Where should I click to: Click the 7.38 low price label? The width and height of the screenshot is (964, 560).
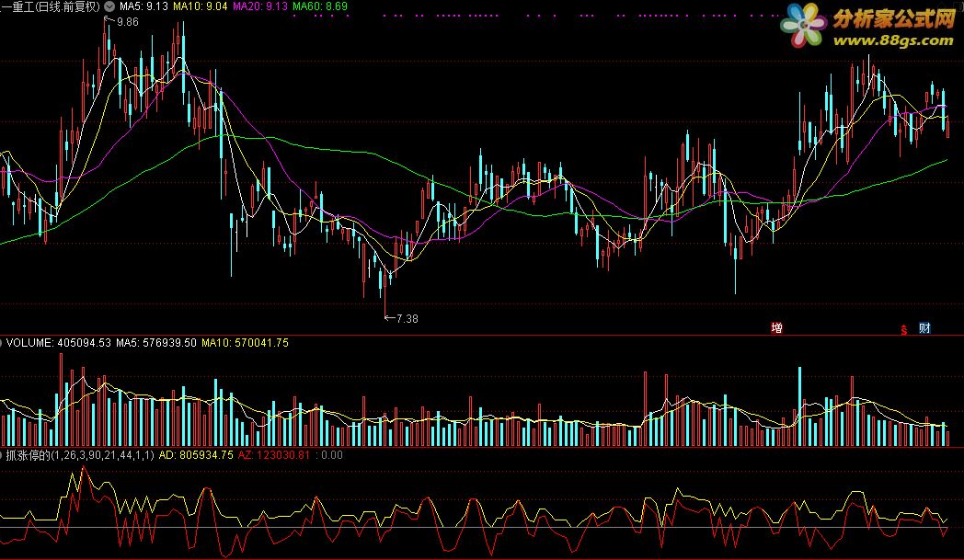(x=407, y=318)
